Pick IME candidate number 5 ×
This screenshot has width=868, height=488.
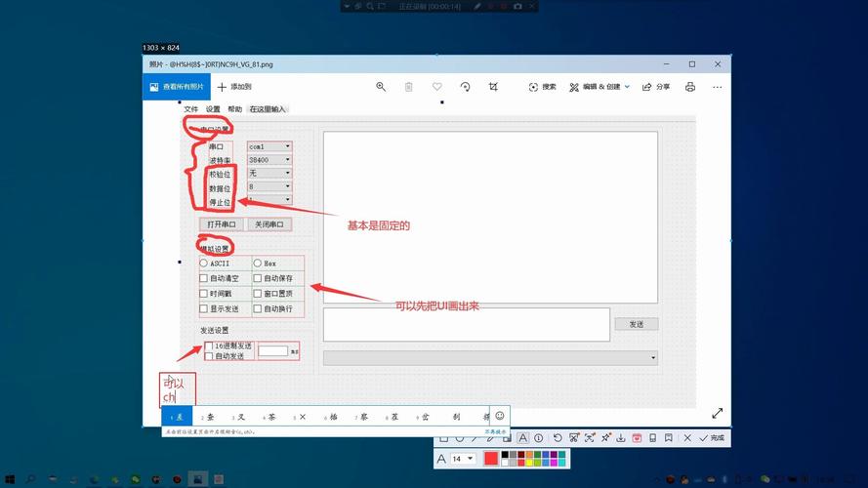pos(300,417)
